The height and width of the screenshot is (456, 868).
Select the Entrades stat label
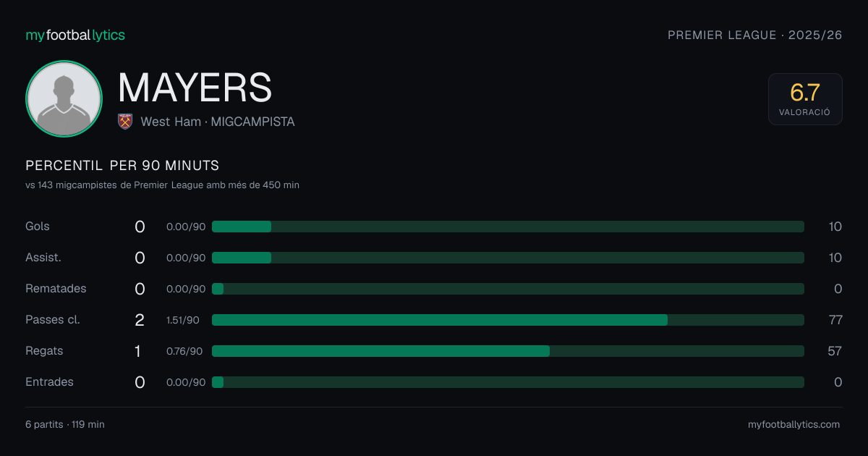coord(49,382)
